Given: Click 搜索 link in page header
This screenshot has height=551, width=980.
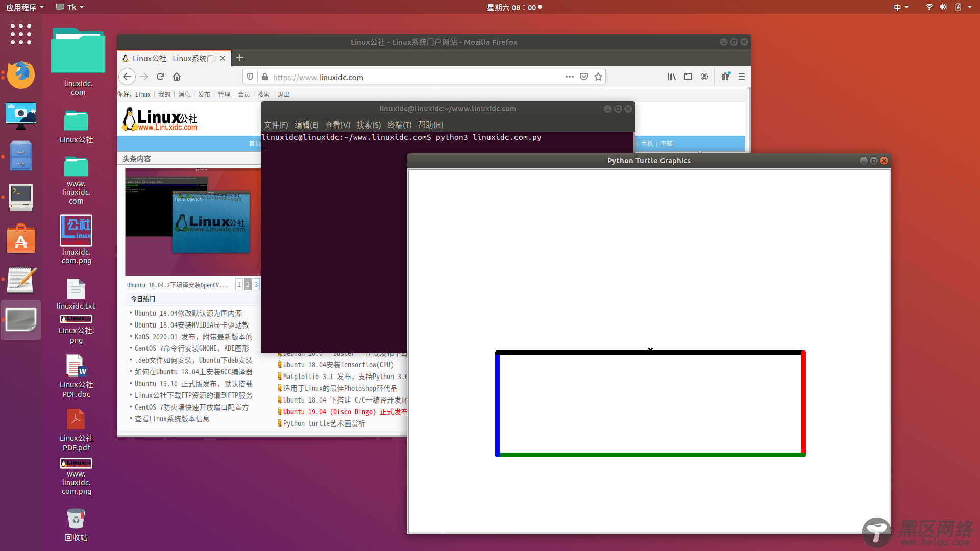Looking at the screenshot, I should (x=263, y=94).
